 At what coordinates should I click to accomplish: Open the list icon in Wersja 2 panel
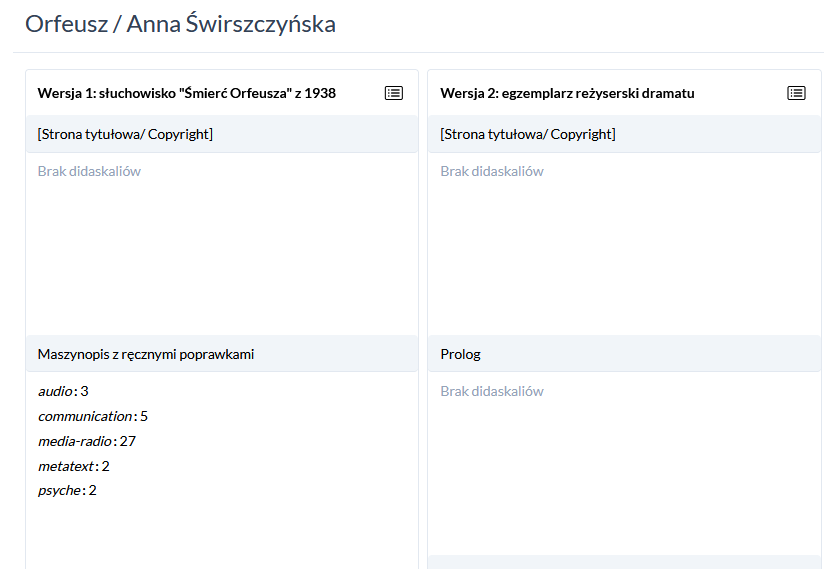point(796,93)
